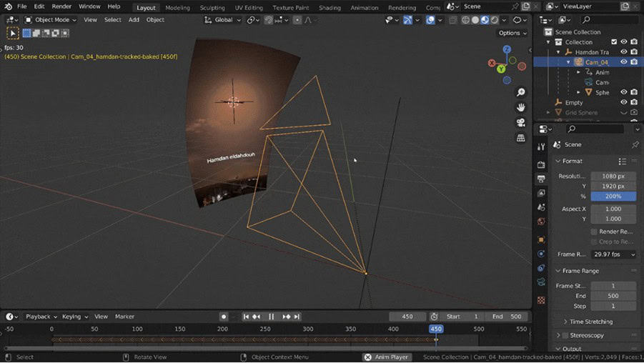Open the Object properties tab icon
Image resolution: width=644 pixels, height=363 pixels.
pos(541,239)
